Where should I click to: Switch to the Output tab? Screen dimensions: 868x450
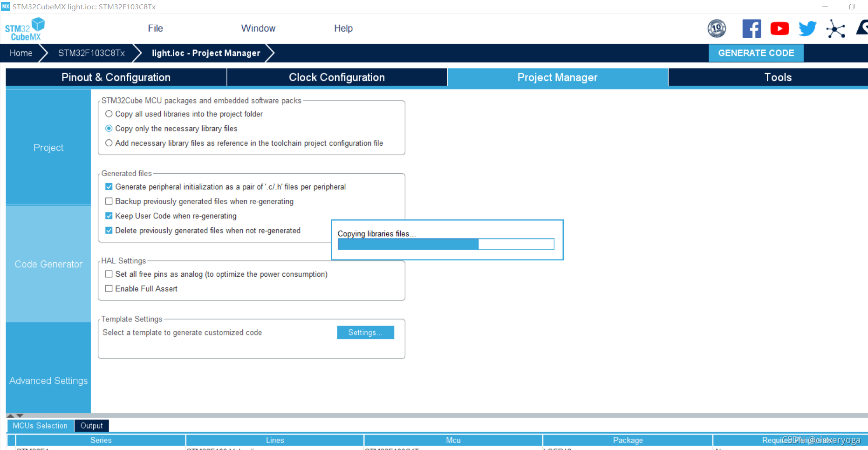tap(92, 426)
